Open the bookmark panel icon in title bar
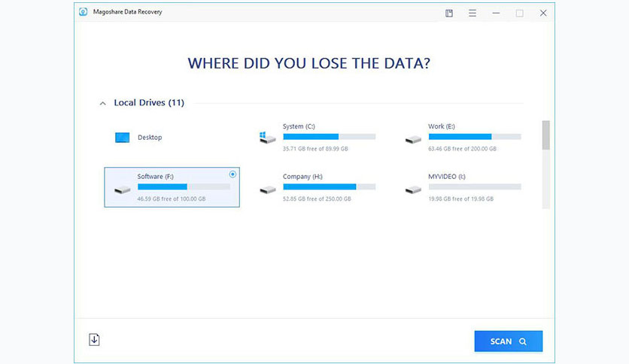Screen dimensions: 629x364 tap(449, 14)
